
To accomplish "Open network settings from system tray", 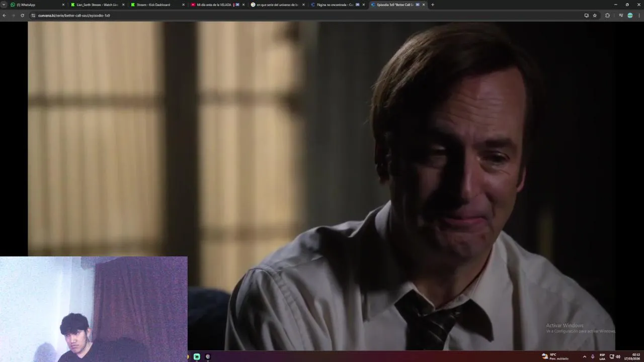I will click(612, 356).
